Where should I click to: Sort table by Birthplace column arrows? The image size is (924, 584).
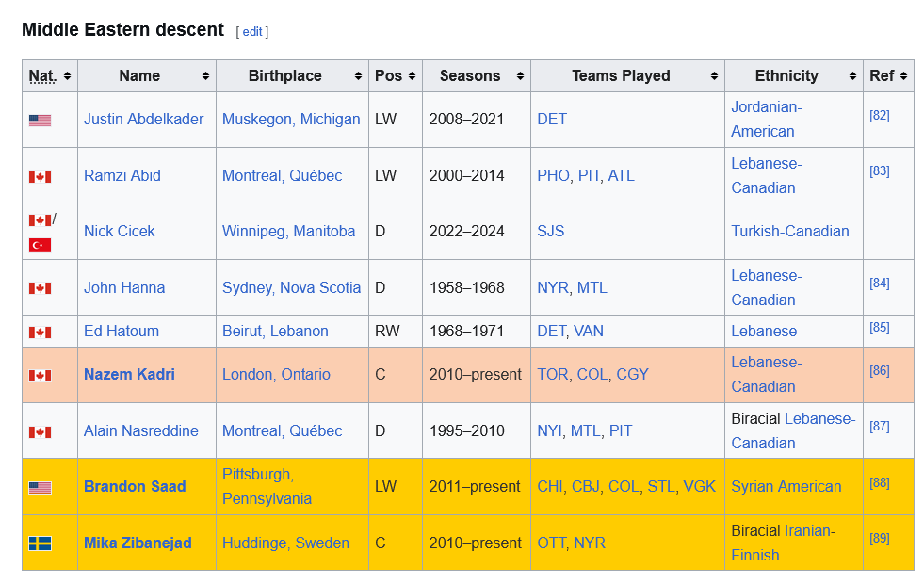358,76
